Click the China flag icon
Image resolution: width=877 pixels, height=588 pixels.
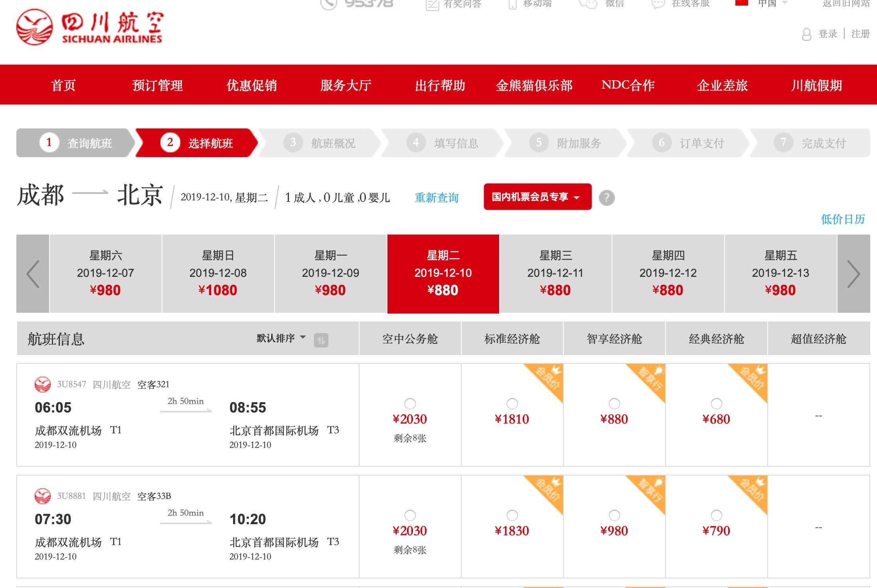pyautogui.click(x=741, y=3)
